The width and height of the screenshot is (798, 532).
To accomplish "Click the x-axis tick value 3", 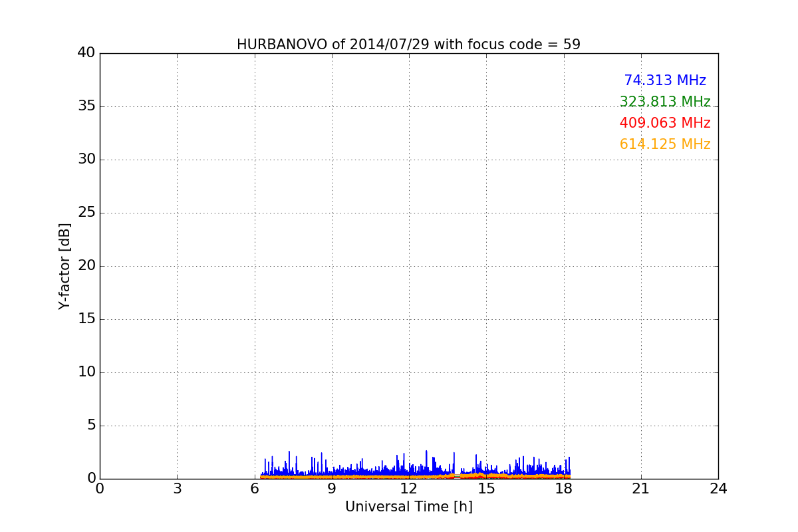I will click(177, 489).
